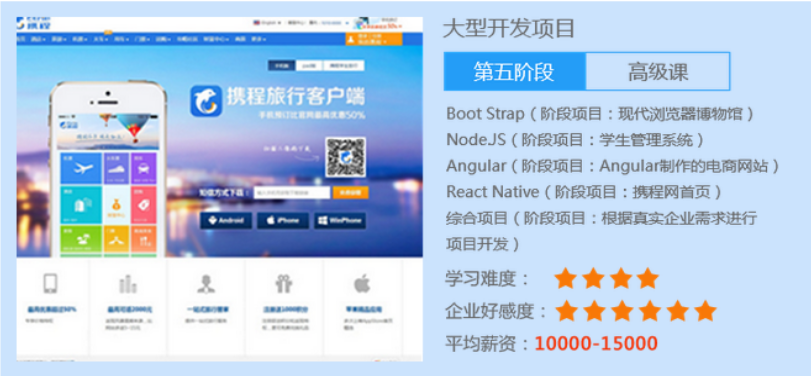Click the blue dolphin app icon beside 携程旅行客户端
Screen dimensions: 811x376
[206, 101]
